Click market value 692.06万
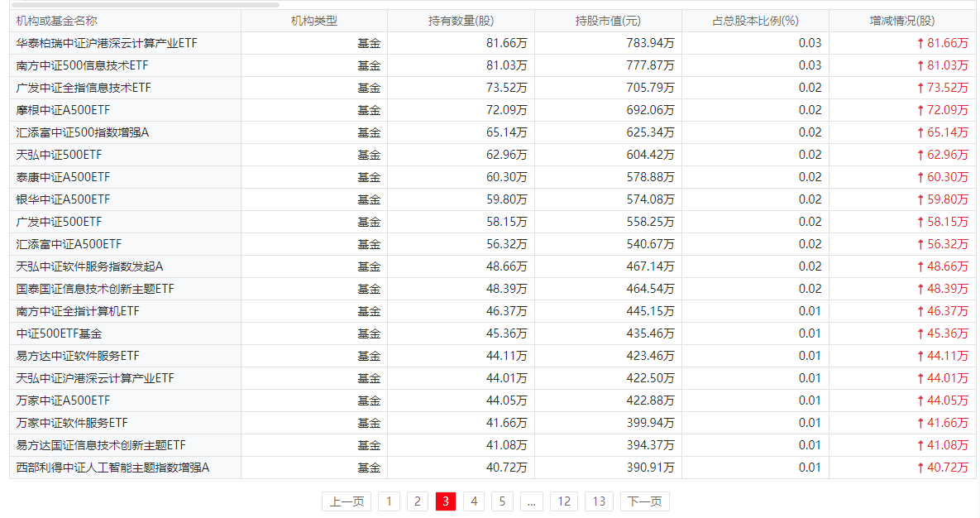This screenshot has height=518, width=980. pyautogui.click(x=650, y=110)
